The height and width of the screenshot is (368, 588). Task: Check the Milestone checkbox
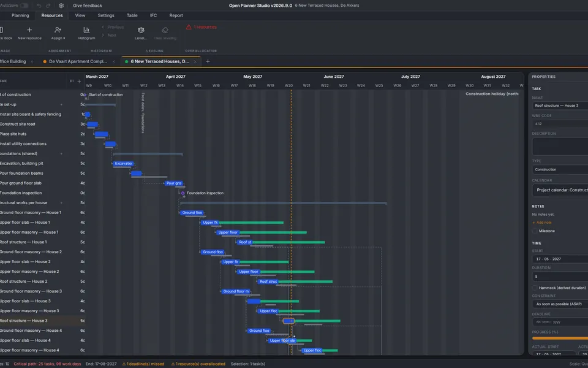535,231
